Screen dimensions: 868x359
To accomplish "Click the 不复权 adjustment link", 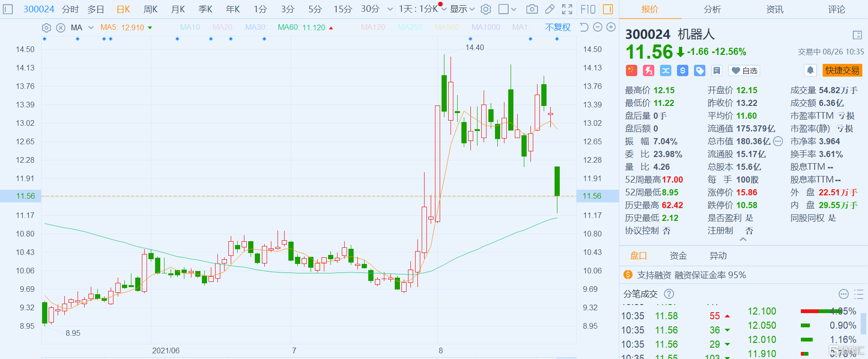I will pyautogui.click(x=557, y=27).
